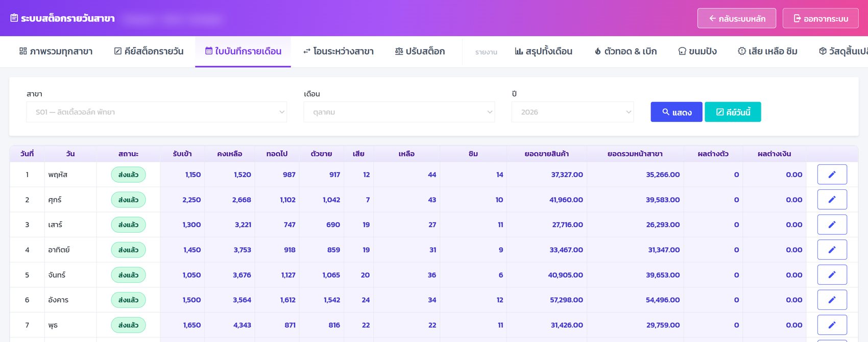Open the สรุปทั้งเดือน report tab
Viewport: 868px width, 342px height.
543,52
